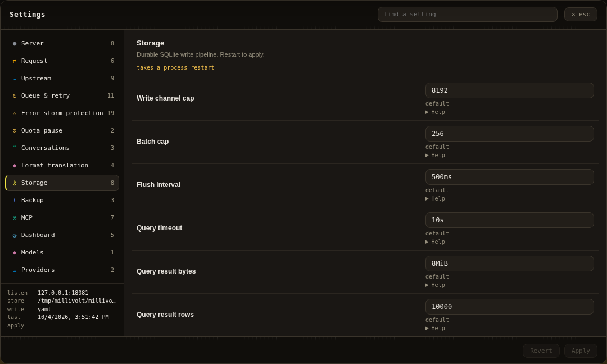Open Format translation settings
The image size is (607, 364).
(x=62, y=165)
